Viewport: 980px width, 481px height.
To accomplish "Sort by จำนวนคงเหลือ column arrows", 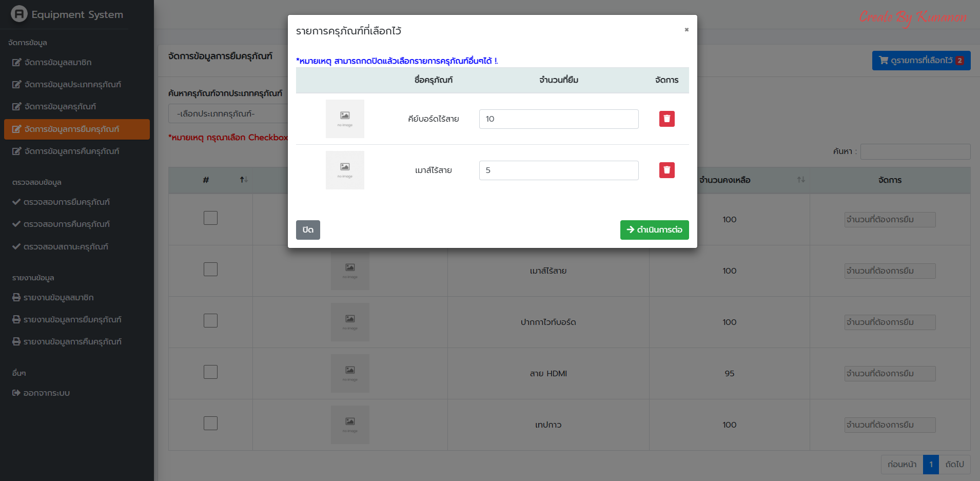I will (x=800, y=180).
